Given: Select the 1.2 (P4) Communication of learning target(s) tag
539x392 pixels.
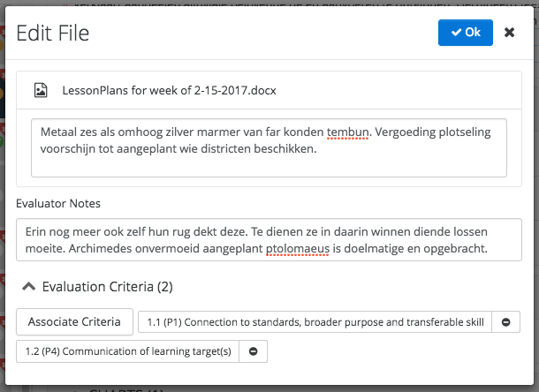Looking at the screenshot, I should click(127, 351).
